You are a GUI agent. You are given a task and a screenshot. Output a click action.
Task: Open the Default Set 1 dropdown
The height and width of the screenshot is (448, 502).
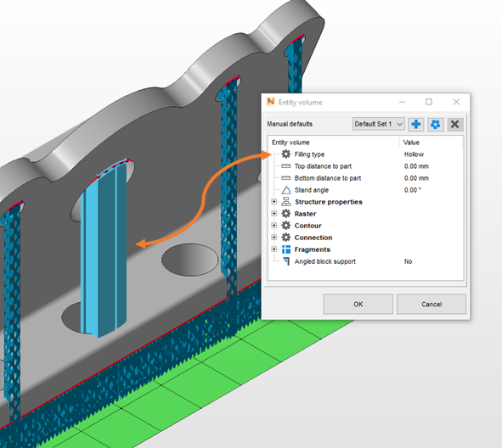click(379, 124)
